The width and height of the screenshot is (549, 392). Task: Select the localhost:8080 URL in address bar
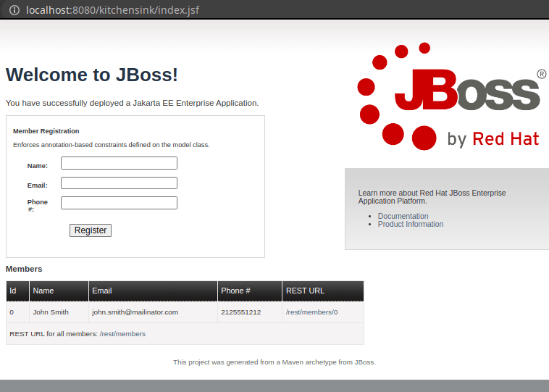[x=113, y=10]
